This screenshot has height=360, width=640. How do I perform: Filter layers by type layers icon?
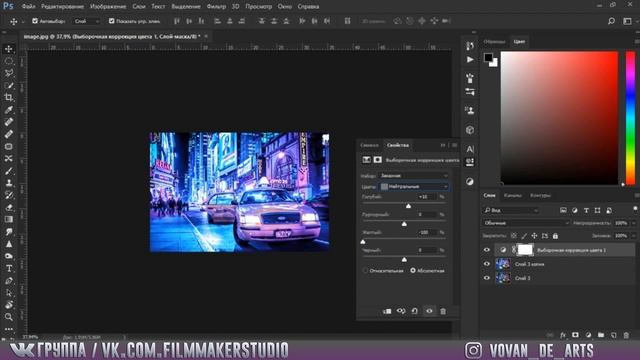click(586, 211)
